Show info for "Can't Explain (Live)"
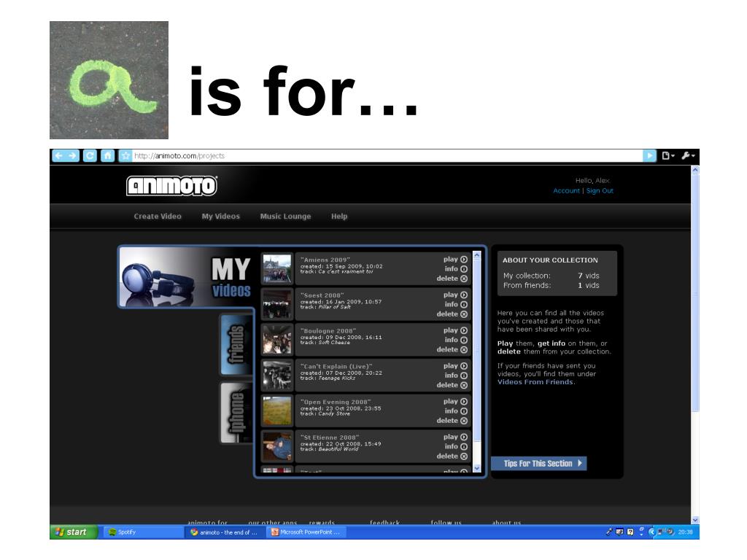Screen dimensions: 747x560 456,376
